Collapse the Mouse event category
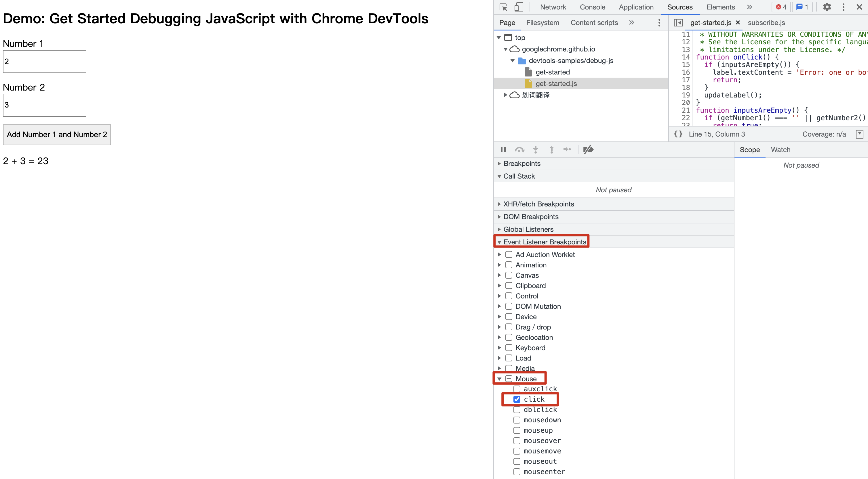 click(x=499, y=379)
